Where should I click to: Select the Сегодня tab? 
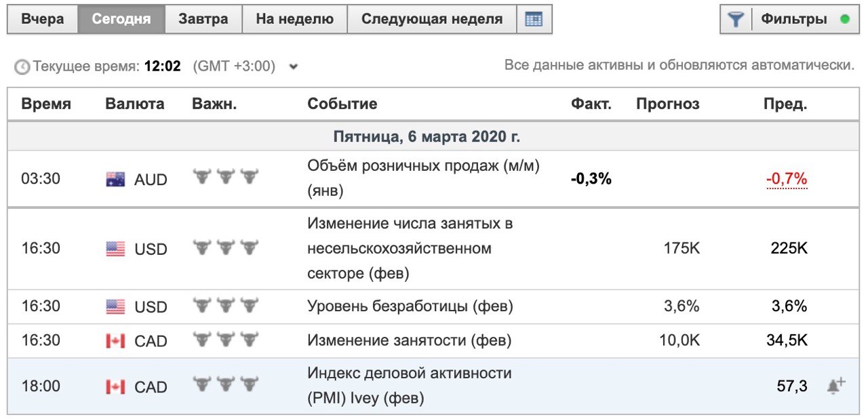pos(121,19)
